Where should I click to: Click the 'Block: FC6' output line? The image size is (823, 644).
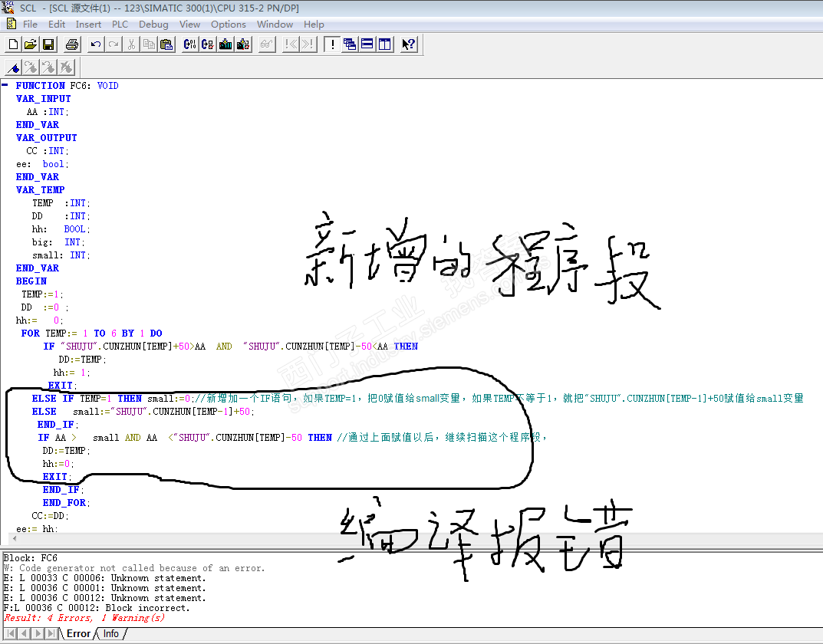tap(30, 558)
